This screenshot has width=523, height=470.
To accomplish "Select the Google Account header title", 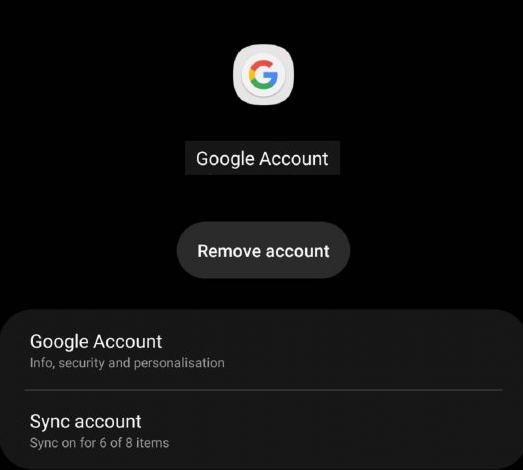I will pos(262,158).
